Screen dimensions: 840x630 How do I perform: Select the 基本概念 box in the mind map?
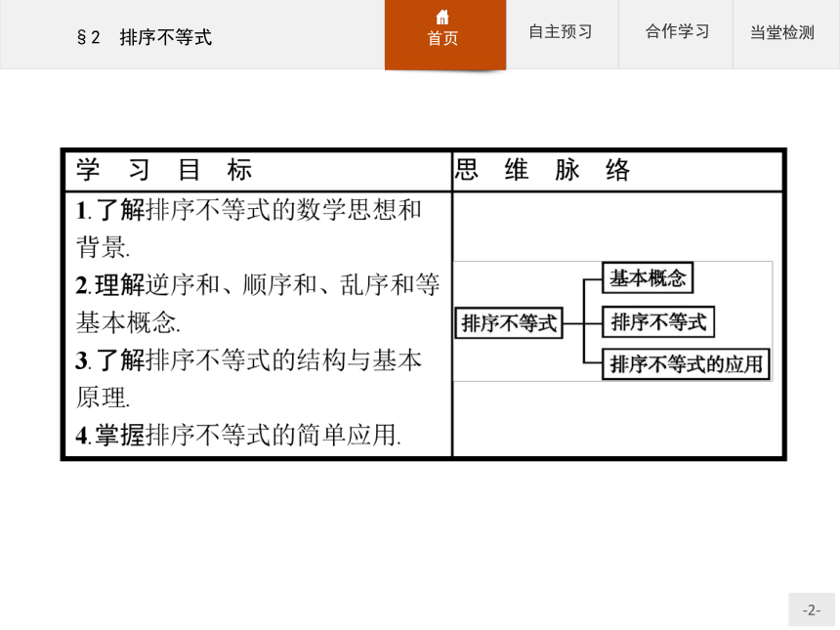click(x=648, y=278)
